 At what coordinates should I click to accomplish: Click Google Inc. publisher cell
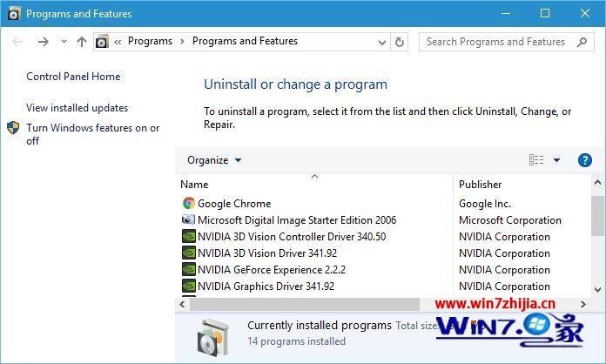[485, 204]
